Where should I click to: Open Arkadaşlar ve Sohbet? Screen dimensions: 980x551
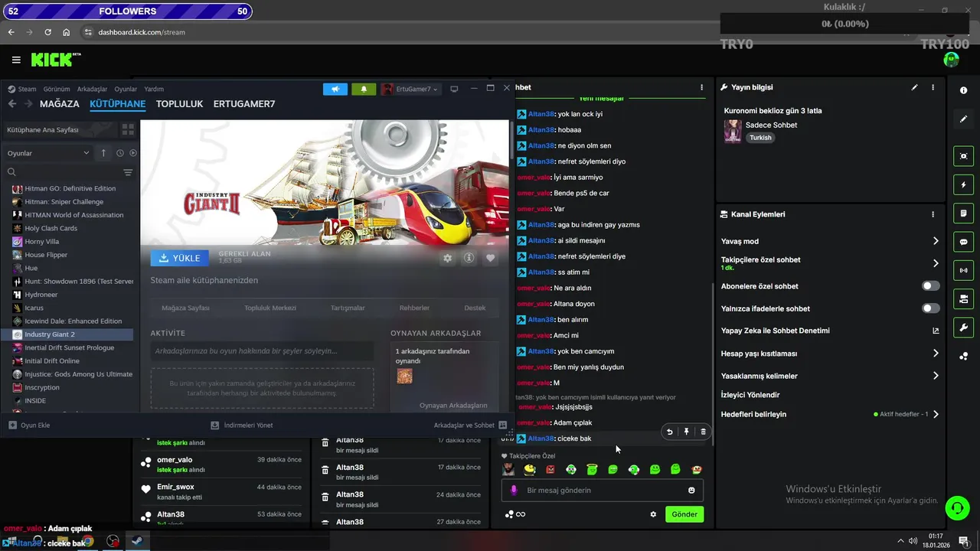click(470, 425)
